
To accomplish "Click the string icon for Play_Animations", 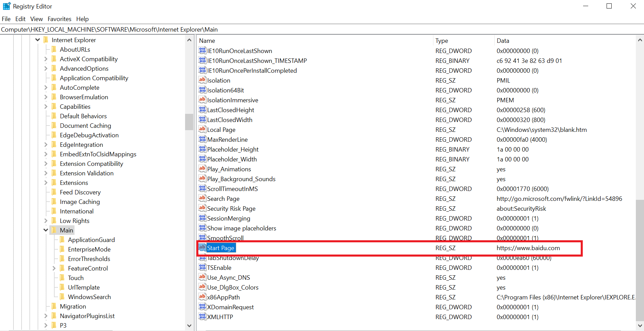I will (x=202, y=169).
